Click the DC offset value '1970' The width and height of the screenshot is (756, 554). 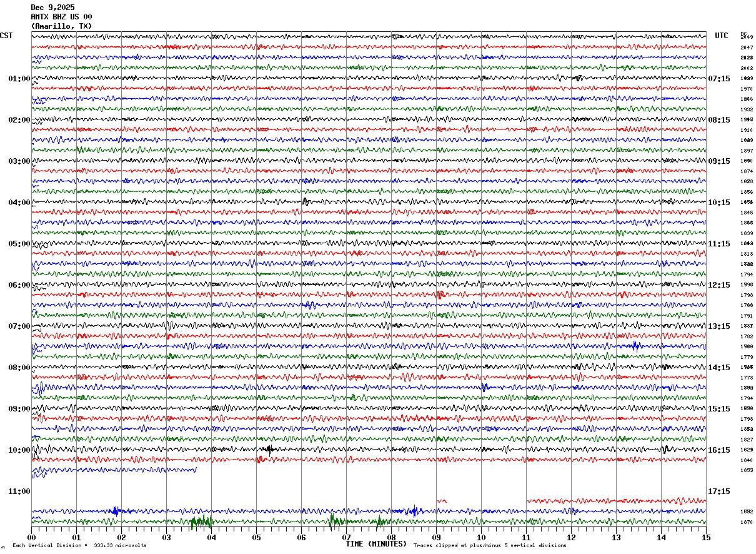[747, 89]
